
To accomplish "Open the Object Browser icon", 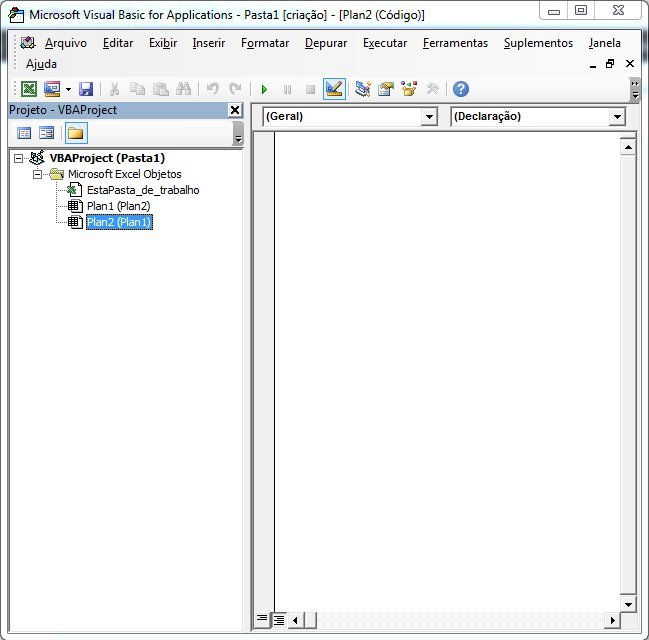I will (x=408, y=89).
